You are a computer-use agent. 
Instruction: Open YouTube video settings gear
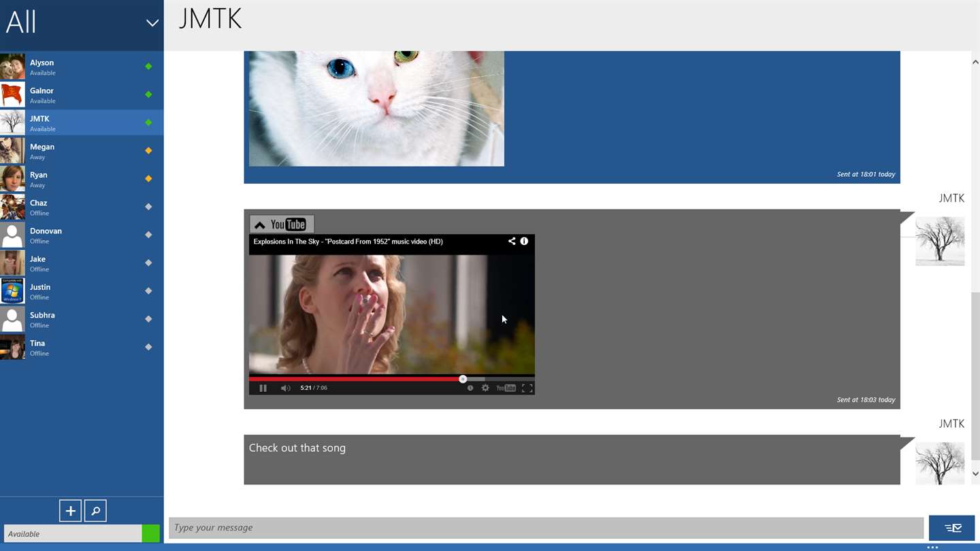pyautogui.click(x=485, y=388)
